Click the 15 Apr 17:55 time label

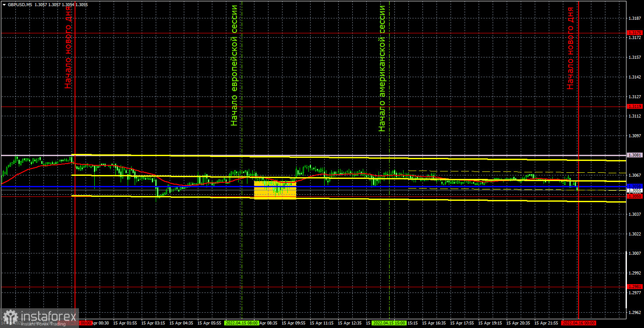point(462,323)
